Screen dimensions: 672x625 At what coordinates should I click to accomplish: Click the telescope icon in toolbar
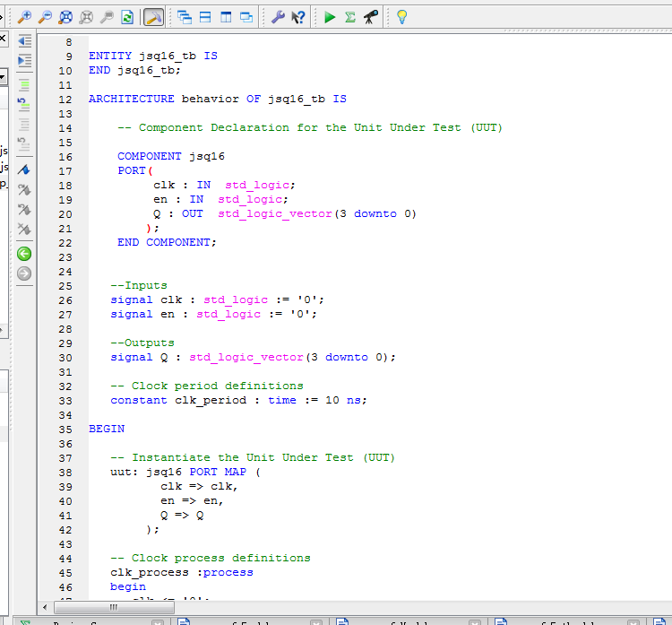370,17
